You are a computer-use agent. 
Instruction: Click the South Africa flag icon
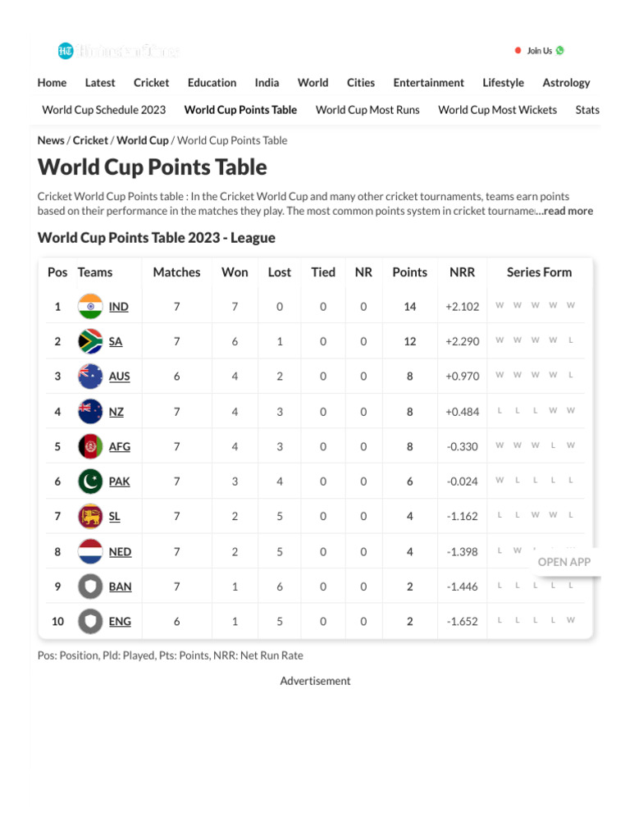click(90, 341)
